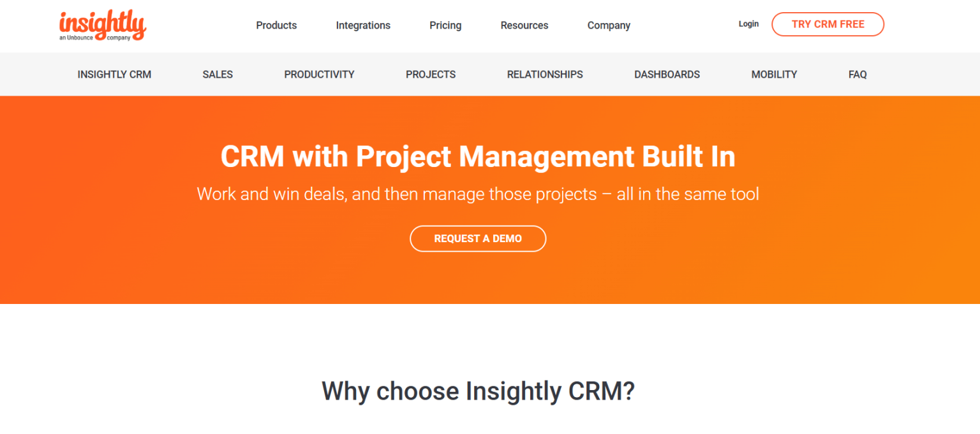Open the PRODUCTIVITY section

coord(319,74)
